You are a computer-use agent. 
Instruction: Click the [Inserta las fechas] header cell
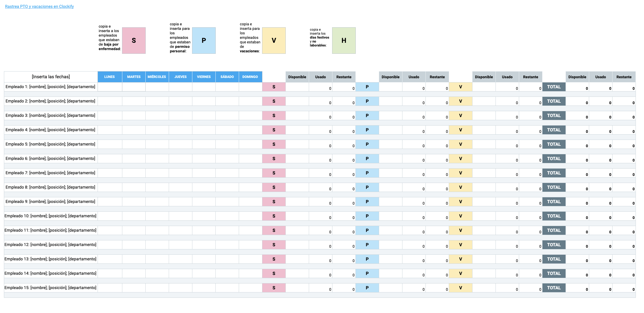pyautogui.click(x=51, y=77)
